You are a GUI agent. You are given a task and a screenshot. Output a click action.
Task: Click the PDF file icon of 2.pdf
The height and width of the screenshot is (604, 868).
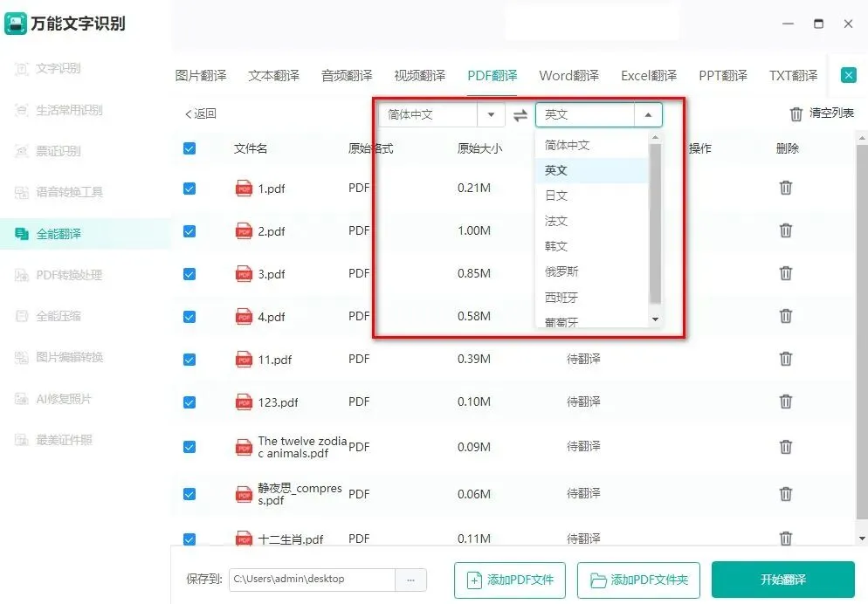(245, 230)
